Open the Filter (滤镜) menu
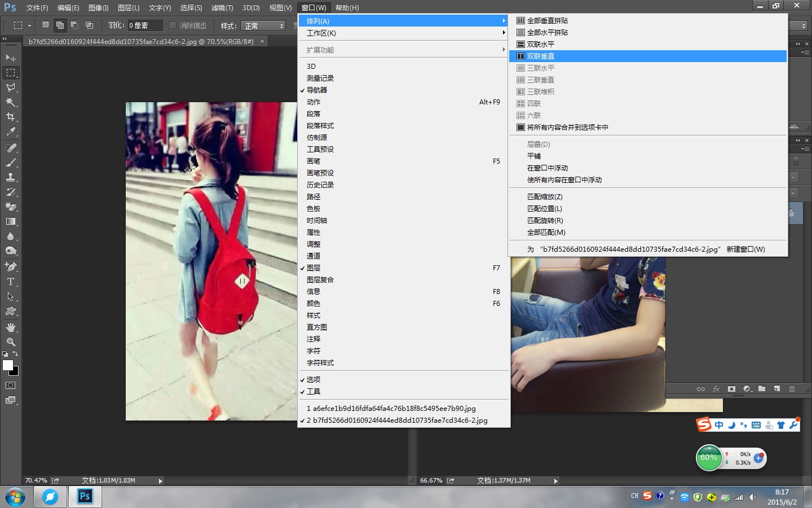Viewport: 812px width, 508px height. [x=222, y=8]
